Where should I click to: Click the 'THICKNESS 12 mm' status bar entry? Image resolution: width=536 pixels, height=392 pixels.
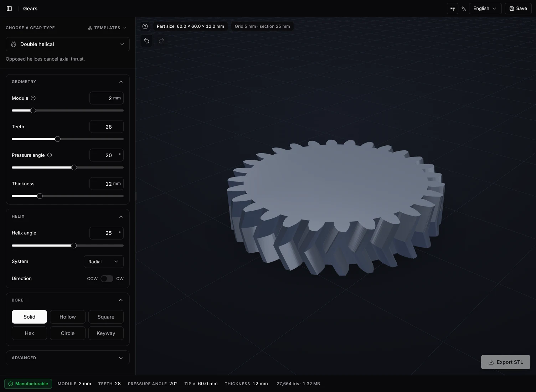pyautogui.click(x=246, y=384)
